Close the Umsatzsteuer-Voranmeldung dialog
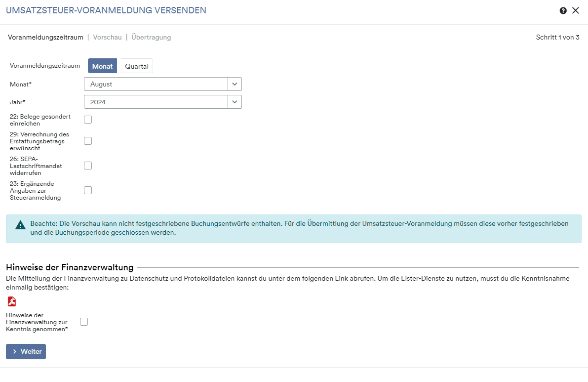Screen dimensions: 588x382 (x=575, y=10)
